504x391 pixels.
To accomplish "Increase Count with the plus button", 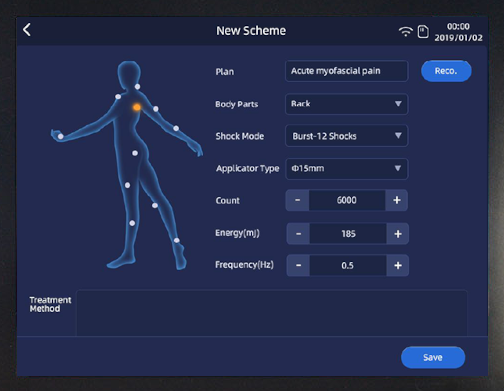I will pyautogui.click(x=397, y=200).
